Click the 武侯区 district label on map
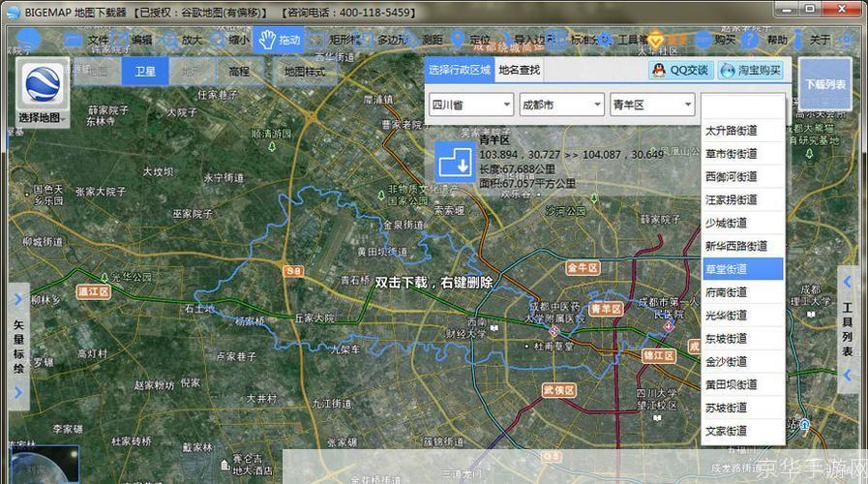The width and height of the screenshot is (868, 484). click(558, 390)
